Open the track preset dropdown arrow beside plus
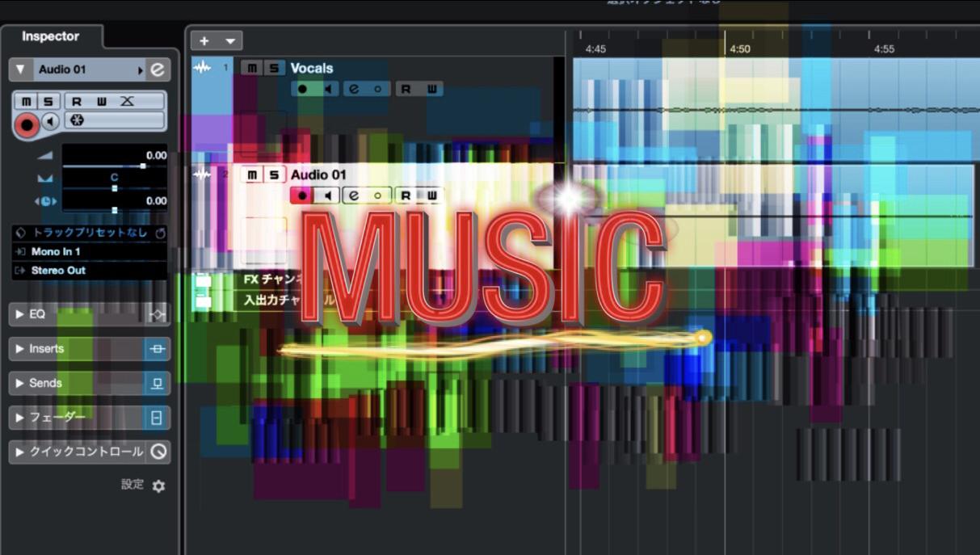Viewport: 980px width, 555px height. click(x=230, y=40)
